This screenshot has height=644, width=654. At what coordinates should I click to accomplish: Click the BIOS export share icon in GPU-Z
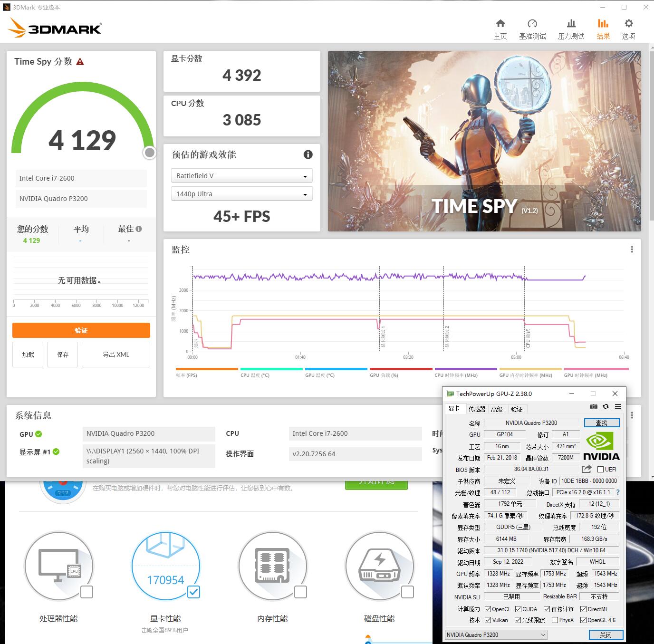coord(587,469)
